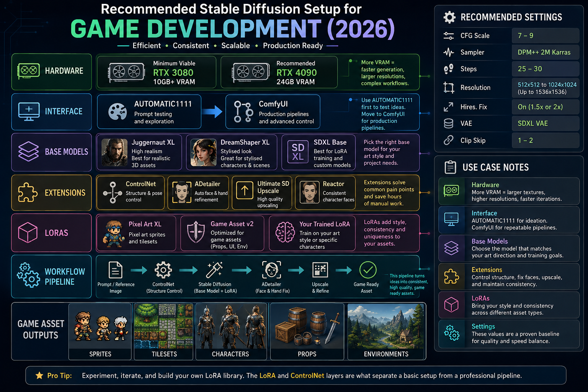The width and height of the screenshot is (588, 392).
Task: Click the document icon for Prompt / Reference Image
Action: 116,270
